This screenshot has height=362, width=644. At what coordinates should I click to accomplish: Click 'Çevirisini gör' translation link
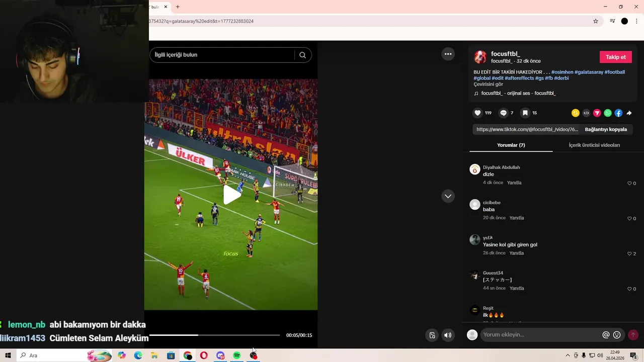488,84
